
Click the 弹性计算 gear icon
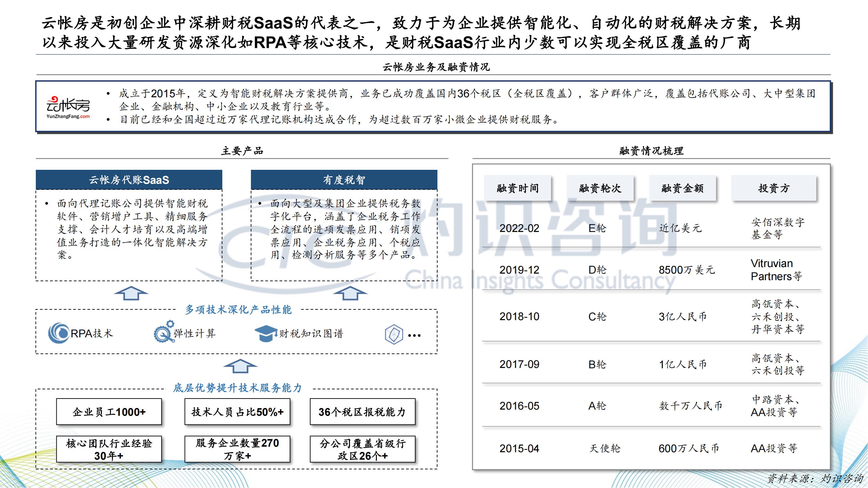[164, 332]
